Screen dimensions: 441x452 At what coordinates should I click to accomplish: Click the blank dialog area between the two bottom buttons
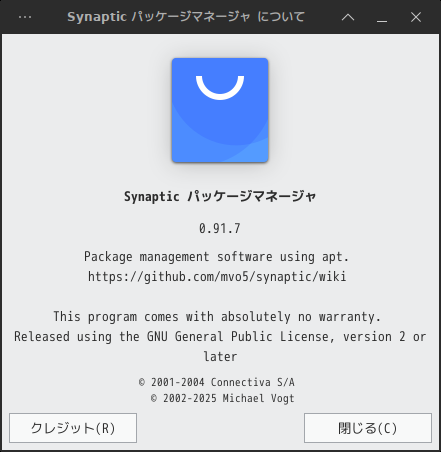point(220,428)
